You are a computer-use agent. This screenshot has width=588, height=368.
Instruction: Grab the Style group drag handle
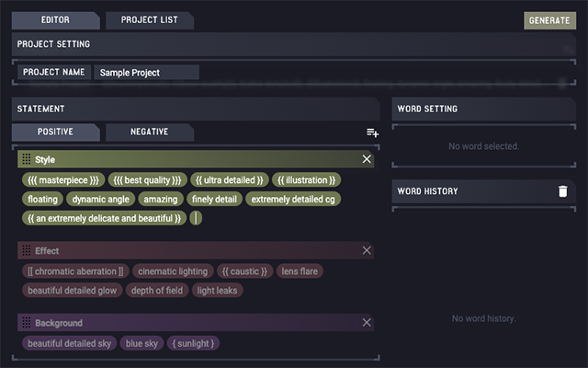coord(27,160)
